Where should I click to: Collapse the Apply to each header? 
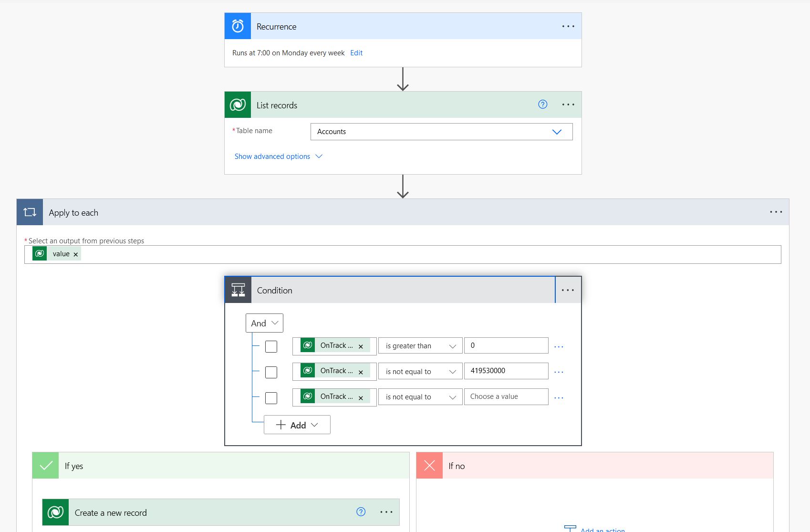(403, 212)
